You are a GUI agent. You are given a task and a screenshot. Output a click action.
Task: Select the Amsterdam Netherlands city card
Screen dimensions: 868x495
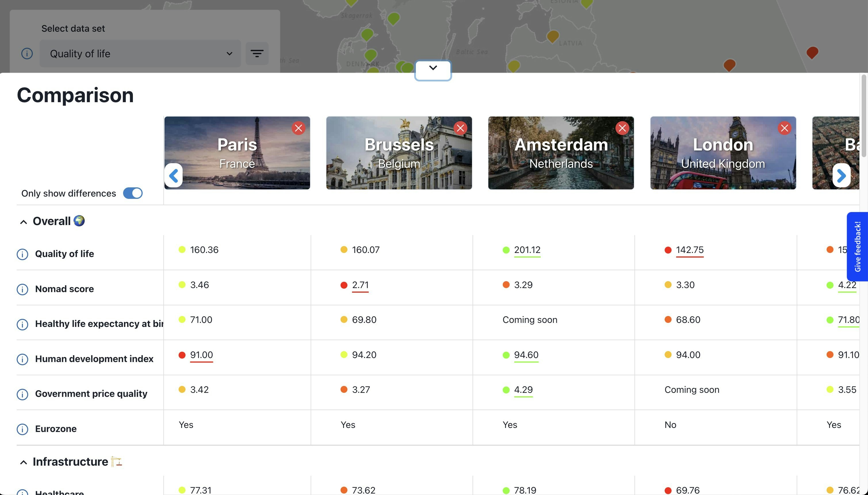(x=561, y=153)
